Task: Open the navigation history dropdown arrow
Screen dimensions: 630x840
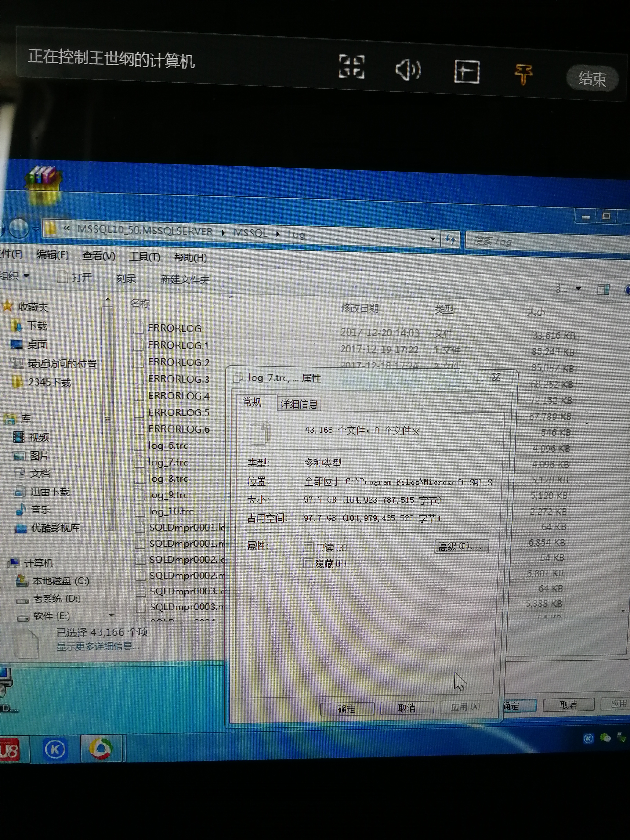Action: click(x=36, y=229)
